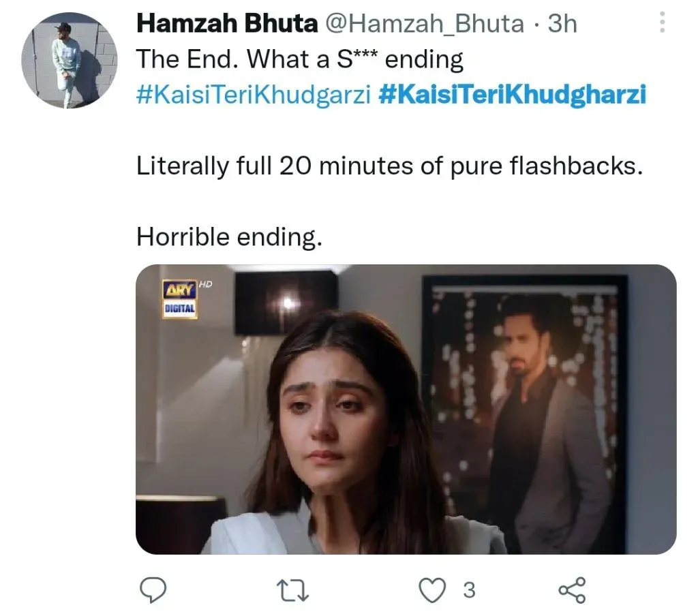
Task: Select the text 'Horrible ending.'
Action: point(229,236)
